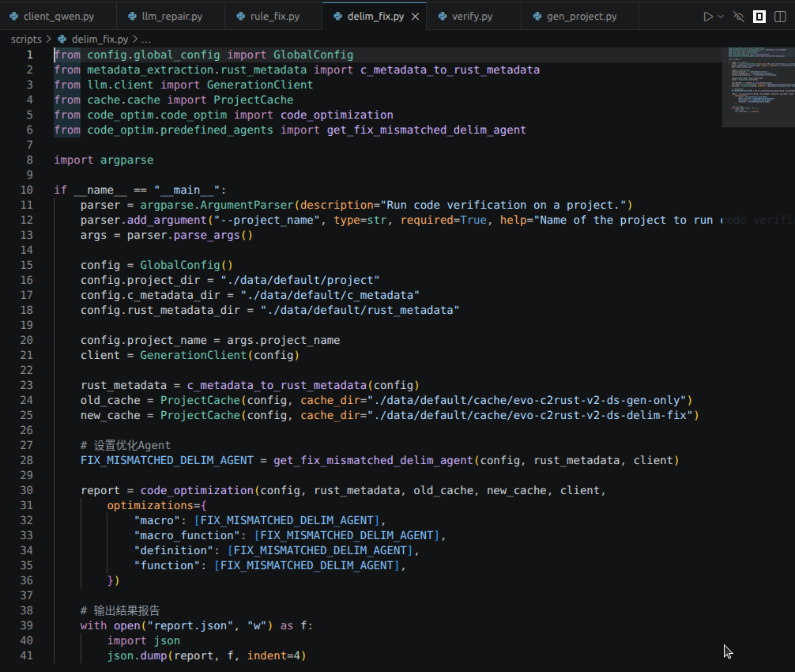Click 'ArgumentParser' in line 11
Image resolution: width=795 pixels, height=672 pixels.
click(x=247, y=205)
